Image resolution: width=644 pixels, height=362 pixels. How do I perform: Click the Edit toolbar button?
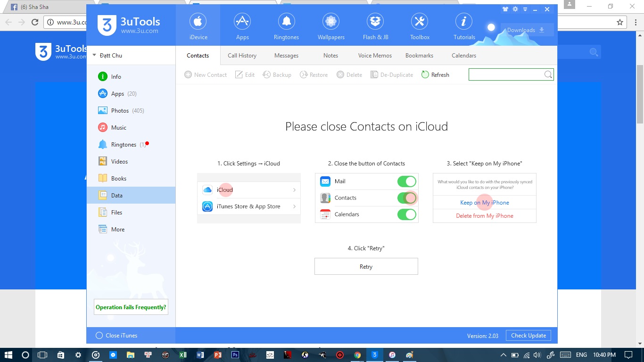pyautogui.click(x=245, y=74)
